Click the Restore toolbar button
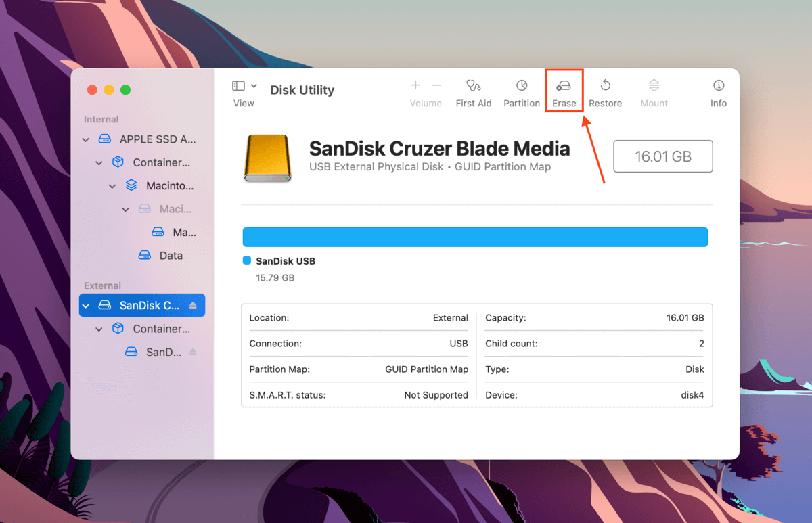The width and height of the screenshot is (812, 523). [605, 93]
